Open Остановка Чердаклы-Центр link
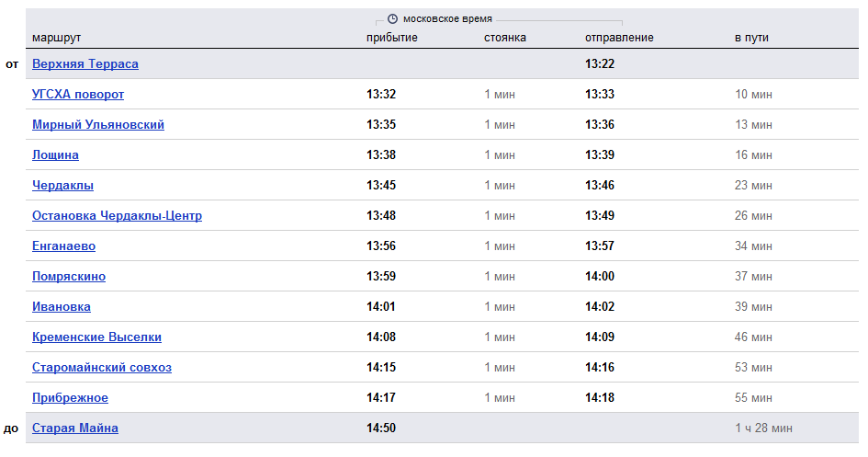The height and width of the screenshot is (457, 868). [x=117, y=215]
